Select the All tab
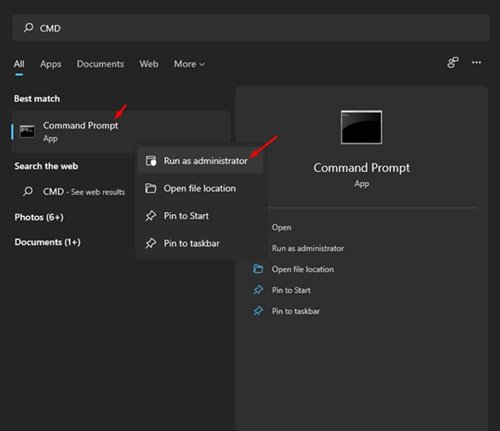Image resolution: width=500 pixels, height=431 pixels. click(x=19, y=64)
